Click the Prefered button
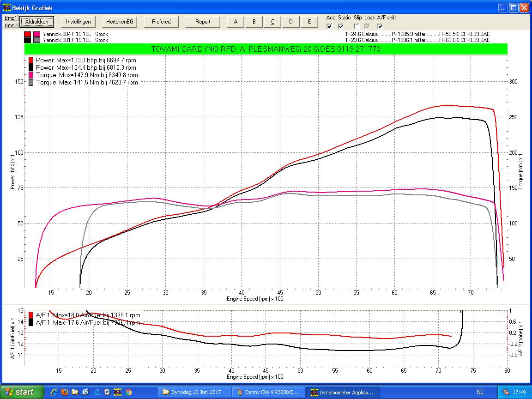532x399 pixels. pyautogui.click(x=161, y=22)
